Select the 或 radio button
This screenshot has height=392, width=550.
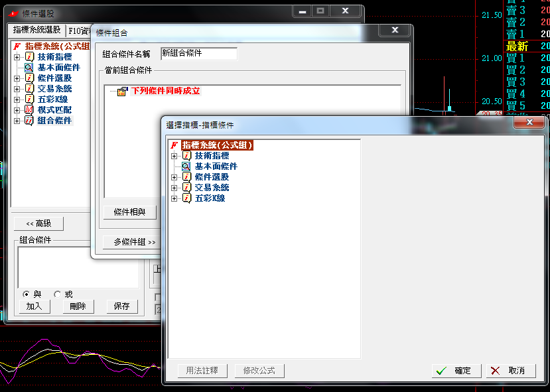click(57, 294)
